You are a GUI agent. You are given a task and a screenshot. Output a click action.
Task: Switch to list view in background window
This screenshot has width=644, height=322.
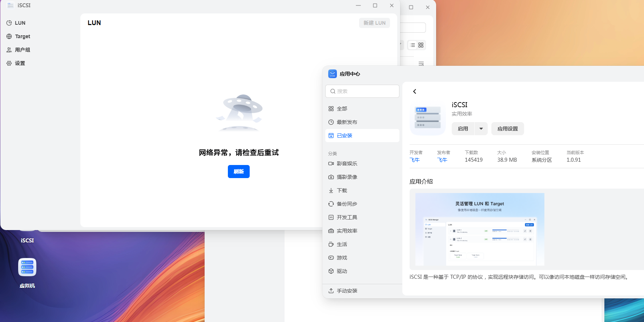[x=412, y=45]
